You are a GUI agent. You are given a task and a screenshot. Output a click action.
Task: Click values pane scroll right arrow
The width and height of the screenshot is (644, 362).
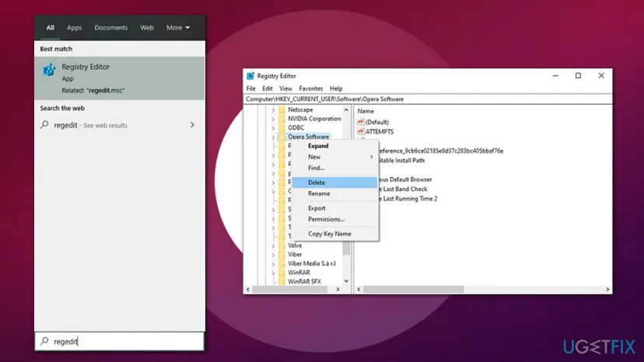pos(608,289)
